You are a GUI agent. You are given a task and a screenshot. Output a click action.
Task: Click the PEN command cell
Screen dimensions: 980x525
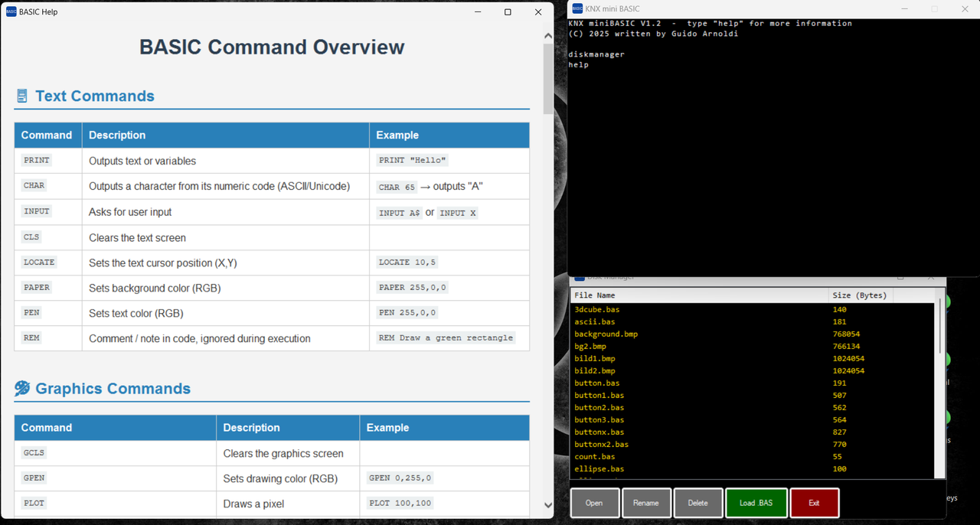click(x=48, y=313)
